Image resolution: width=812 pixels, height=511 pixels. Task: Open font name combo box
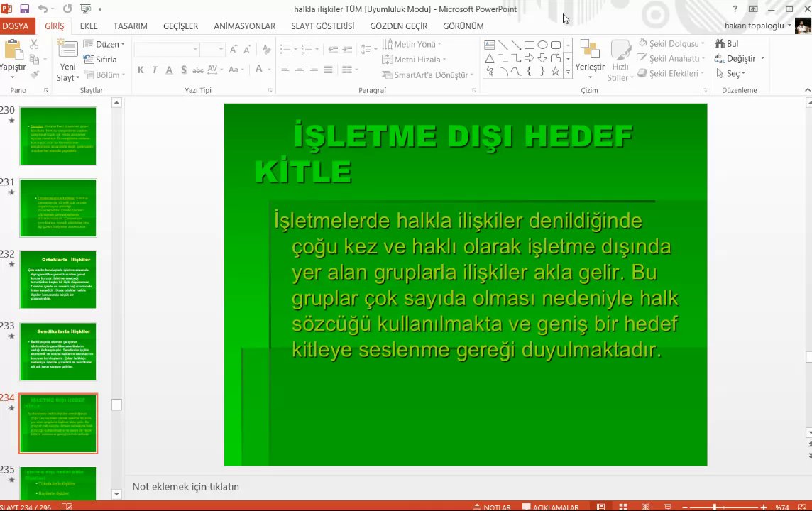[167, 49]
